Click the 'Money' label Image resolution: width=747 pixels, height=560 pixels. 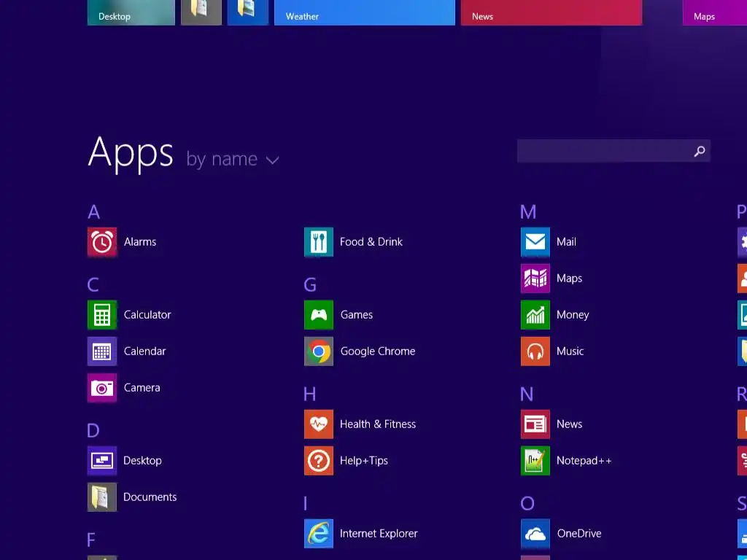(x=573, y=315)
